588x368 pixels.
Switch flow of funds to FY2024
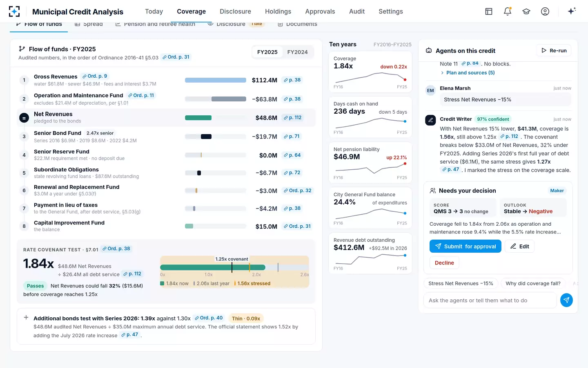click(297, 52)
